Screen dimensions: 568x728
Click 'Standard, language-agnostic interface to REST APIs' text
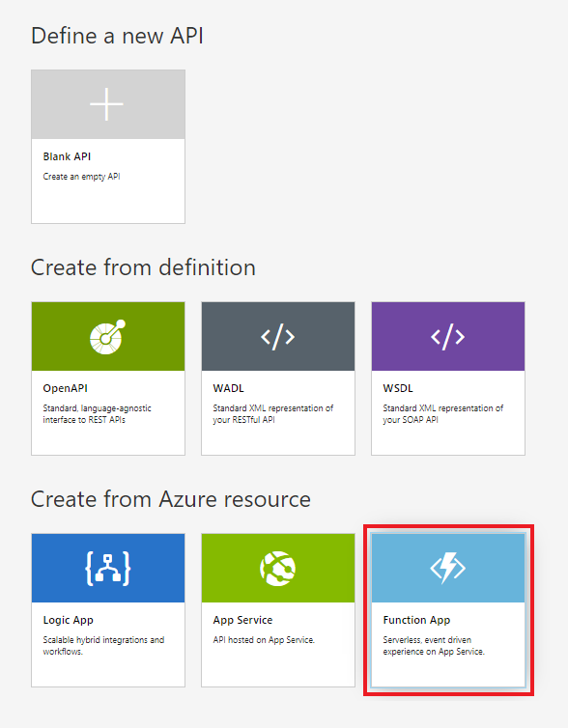pyautogui.click(x=97, y=413)
